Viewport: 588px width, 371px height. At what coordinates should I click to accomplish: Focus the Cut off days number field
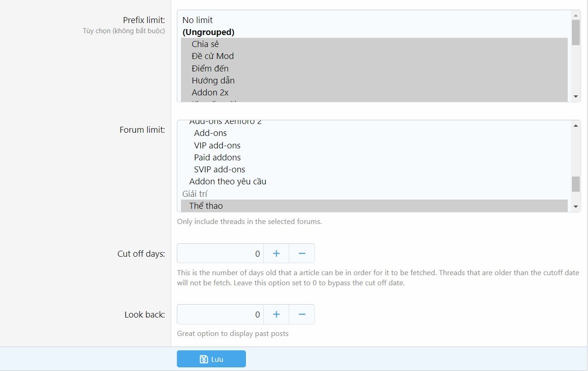coord(220,253)
